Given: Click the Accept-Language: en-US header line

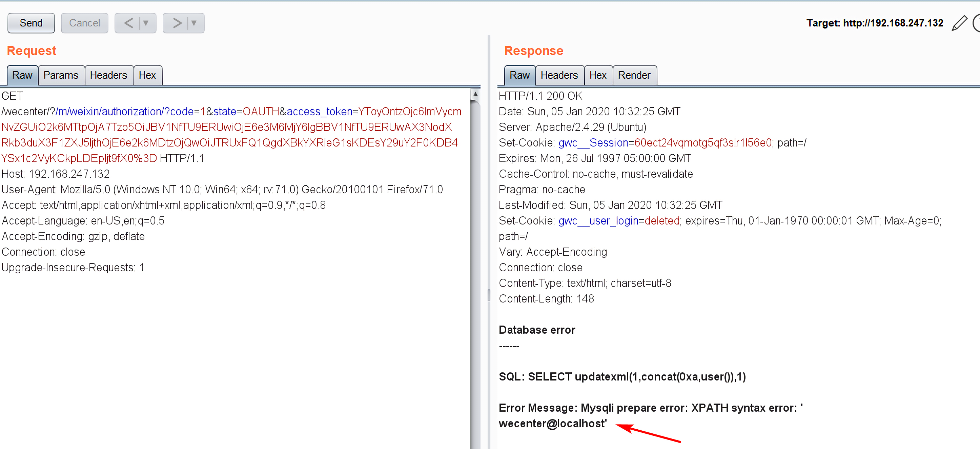Looking at the screenshot, I should 83,221.
